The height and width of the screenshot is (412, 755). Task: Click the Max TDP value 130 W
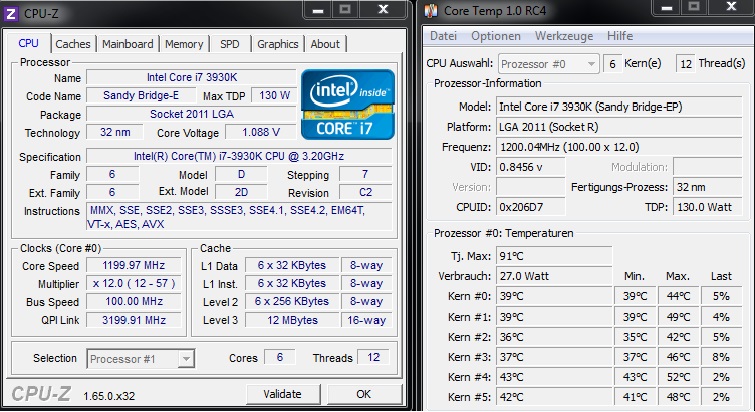coord(274,95)
